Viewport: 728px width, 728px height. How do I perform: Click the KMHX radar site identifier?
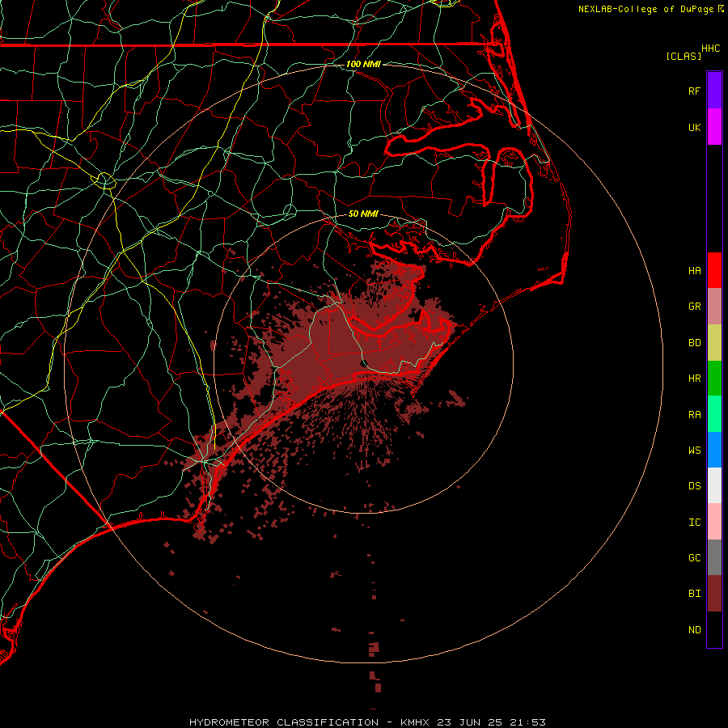pyautogui.click(x=415, y=722)
